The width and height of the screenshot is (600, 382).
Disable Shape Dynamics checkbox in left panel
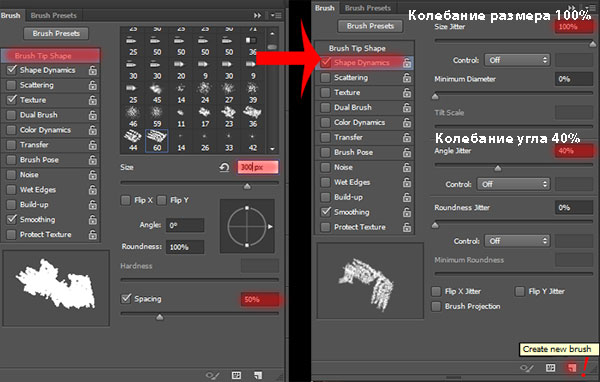(x=12, y=70)
